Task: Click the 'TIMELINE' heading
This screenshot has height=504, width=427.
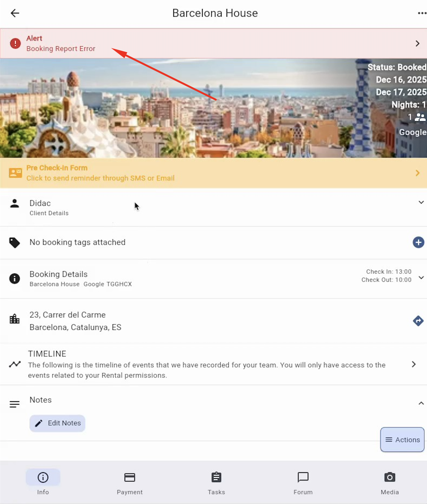Action: coord(47,354)
